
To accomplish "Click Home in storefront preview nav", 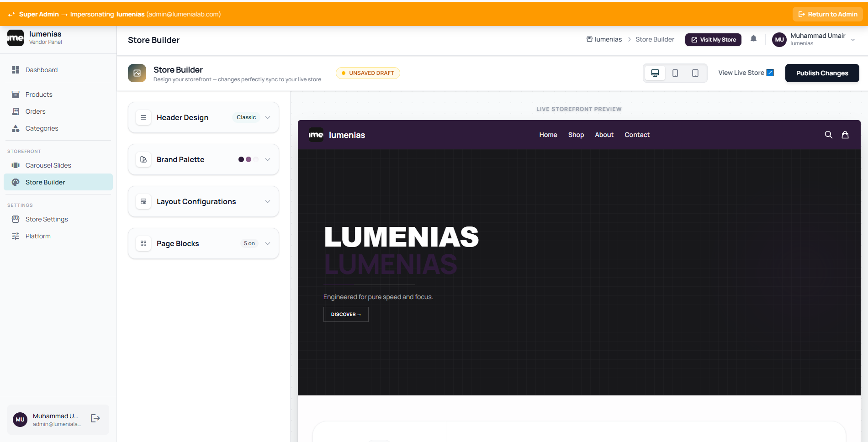I will pos(548,135).
